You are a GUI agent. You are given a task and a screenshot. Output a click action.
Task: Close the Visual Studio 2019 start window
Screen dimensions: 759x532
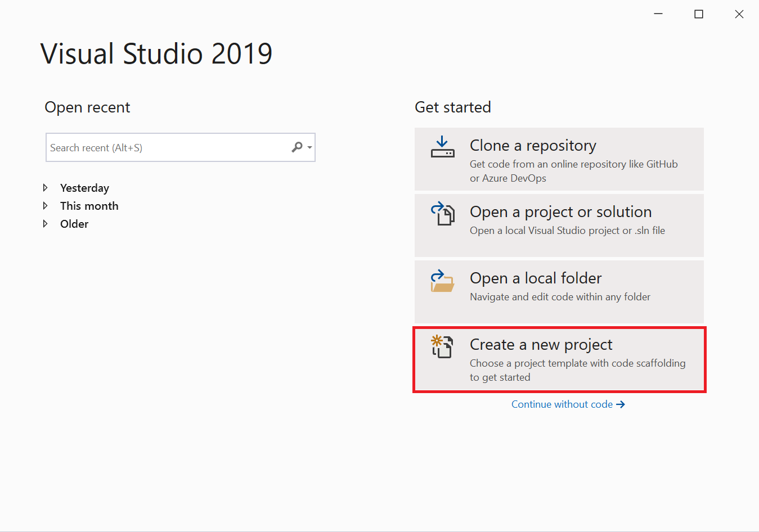[739, 14]
